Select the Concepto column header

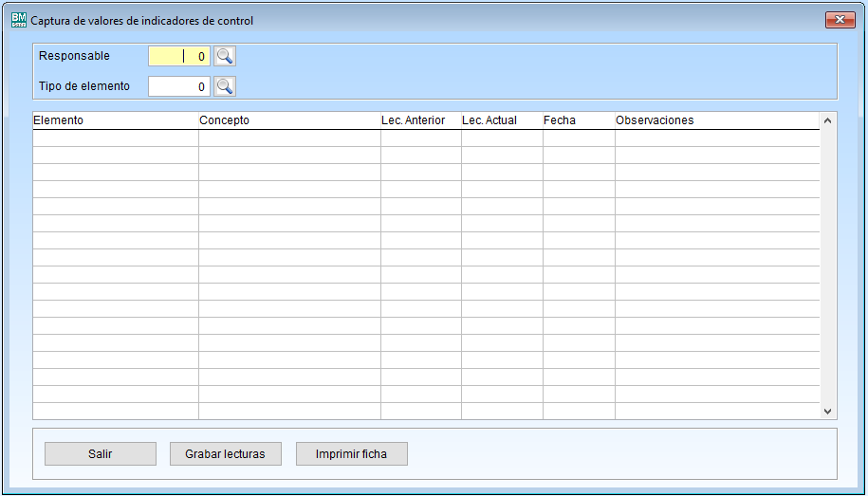coord(288,120)
